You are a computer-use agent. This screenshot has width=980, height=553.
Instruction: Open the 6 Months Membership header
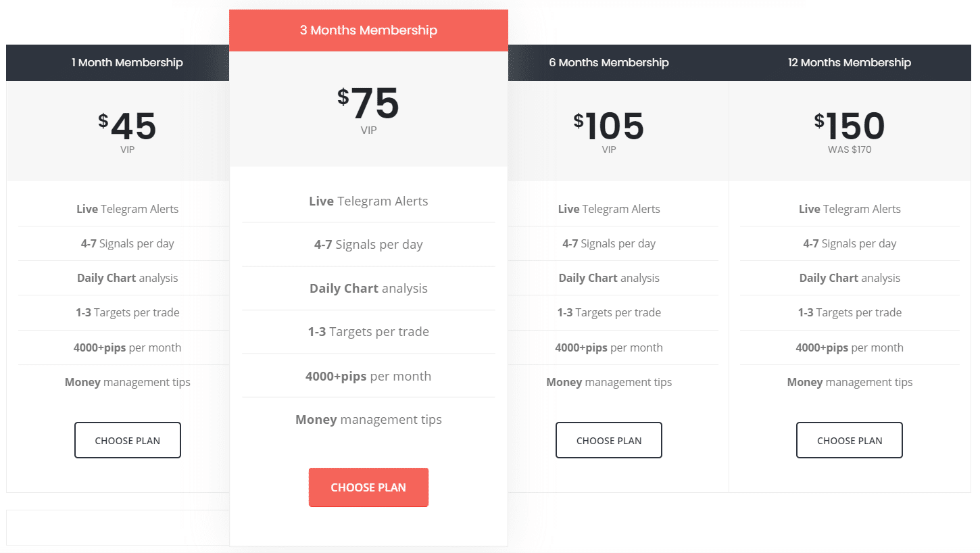tap(609, 63)
